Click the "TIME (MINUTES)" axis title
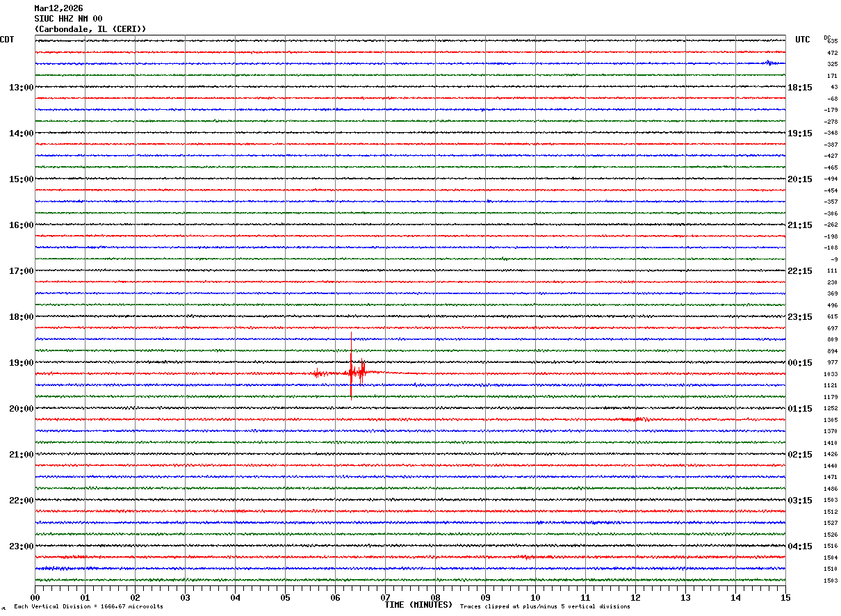 click(418, 605)
